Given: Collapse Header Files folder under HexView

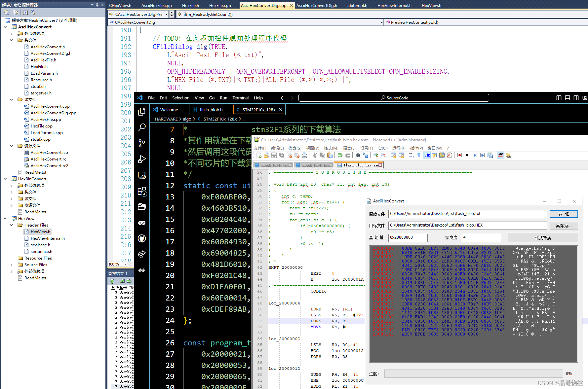Looking at the screenshot, I should (x=12, y=225).
